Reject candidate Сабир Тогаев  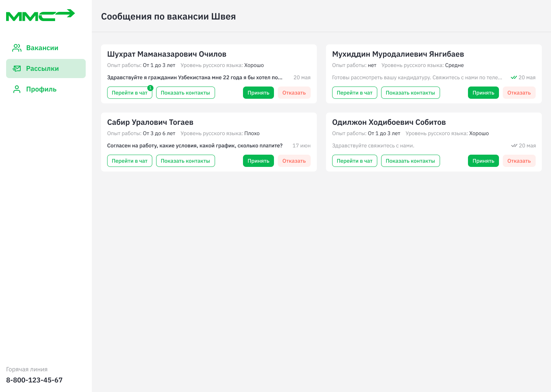[x=294, y=161]
